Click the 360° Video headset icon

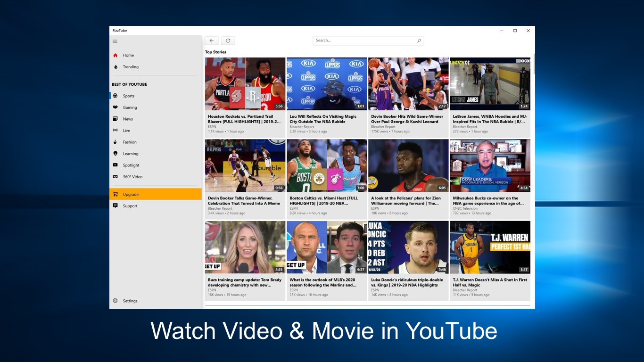pyautogui.click(x=115, y=177)
